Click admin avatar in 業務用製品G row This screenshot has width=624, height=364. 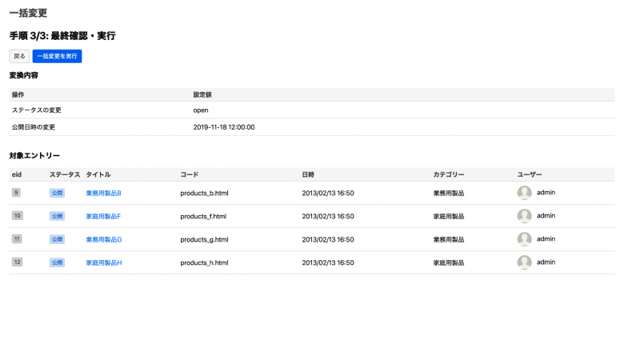pyautogui.click(x=525, y=239)
